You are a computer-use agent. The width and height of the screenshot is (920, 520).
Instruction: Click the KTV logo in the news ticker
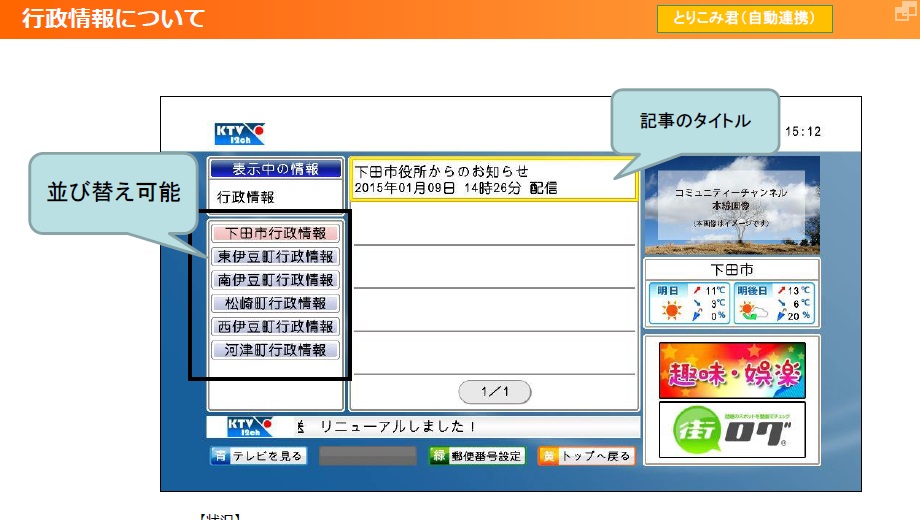pos(249,427)
